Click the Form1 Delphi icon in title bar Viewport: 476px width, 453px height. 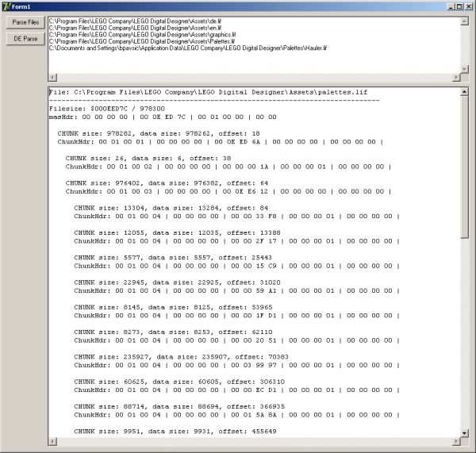pyautogui.click(x=6, y=6)
